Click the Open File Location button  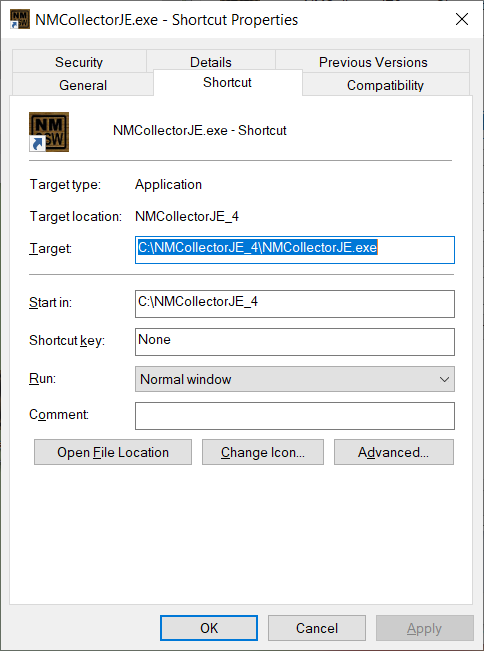click(x=113, y=452)
